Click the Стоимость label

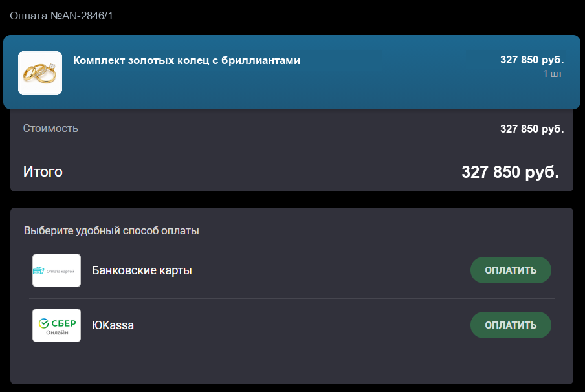click(x=50, y=128)
